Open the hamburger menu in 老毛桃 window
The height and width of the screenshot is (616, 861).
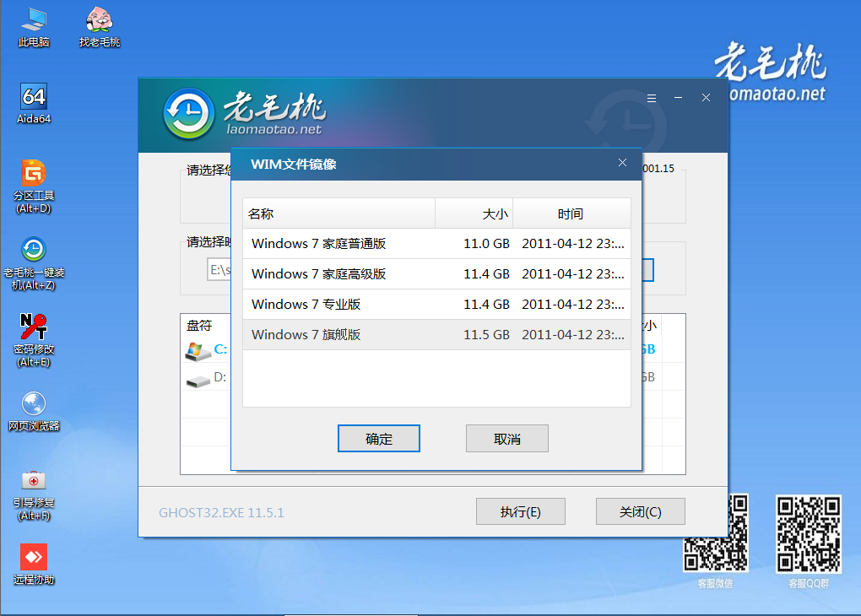coord(652,98)
